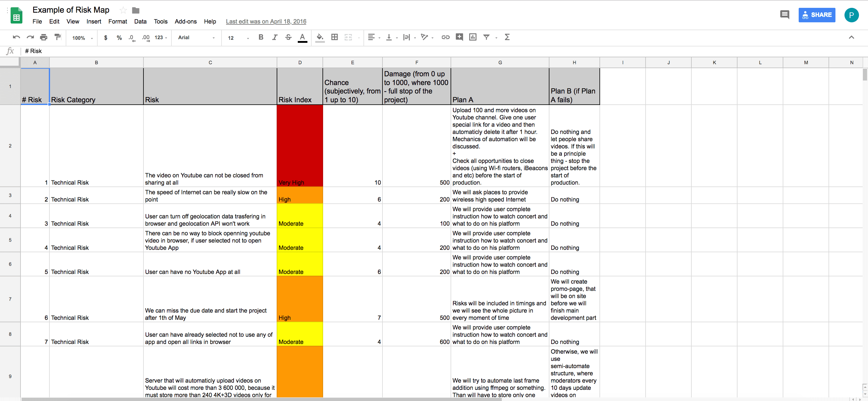This screenshot has height=401, width=868.
Task: Open the fill color picker
Action: [x=320, y=38]
